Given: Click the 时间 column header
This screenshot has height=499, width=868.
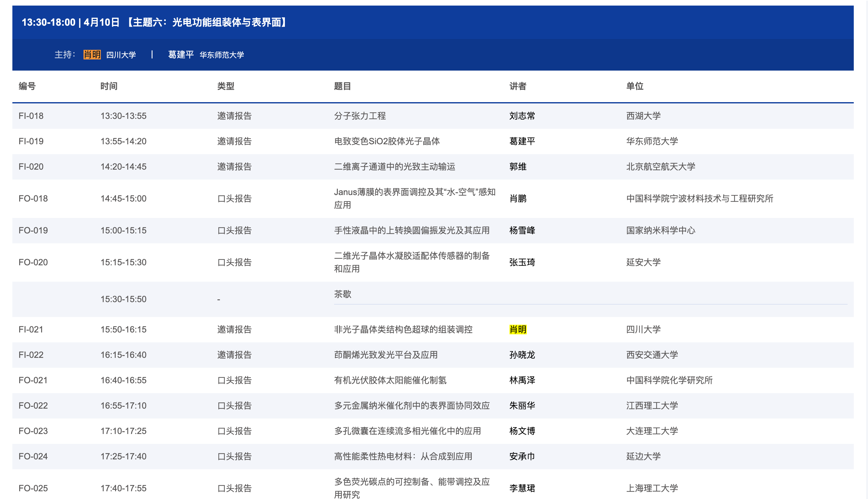Looking at the screenshot, I should coord(109,86).
